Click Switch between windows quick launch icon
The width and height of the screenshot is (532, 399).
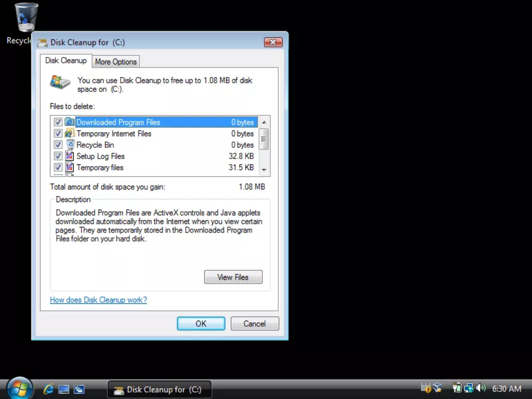[79, 389]
